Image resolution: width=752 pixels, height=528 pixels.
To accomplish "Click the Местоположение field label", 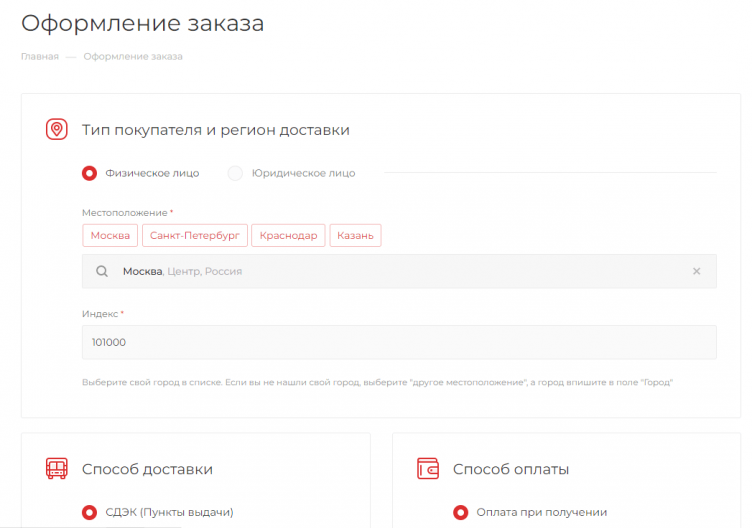I will point(125,212).
